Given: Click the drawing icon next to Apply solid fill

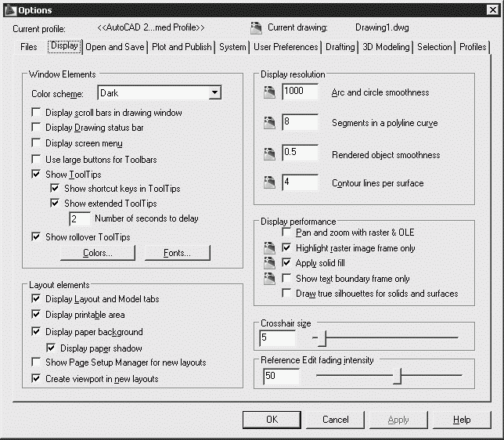Looking at the screenshot, I should 269,263.
